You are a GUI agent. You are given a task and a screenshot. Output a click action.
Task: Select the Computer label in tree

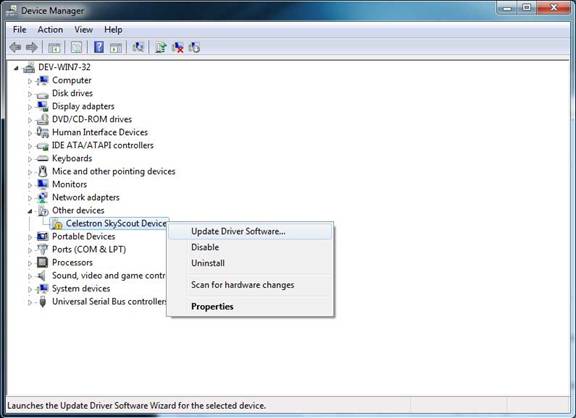[72, 80]
